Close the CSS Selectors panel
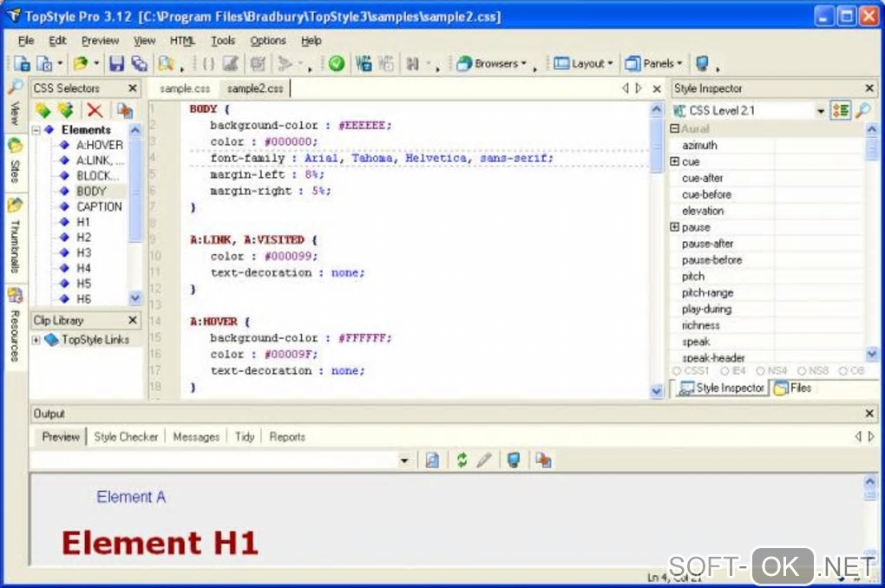885x588 pixels. (133, 88)
